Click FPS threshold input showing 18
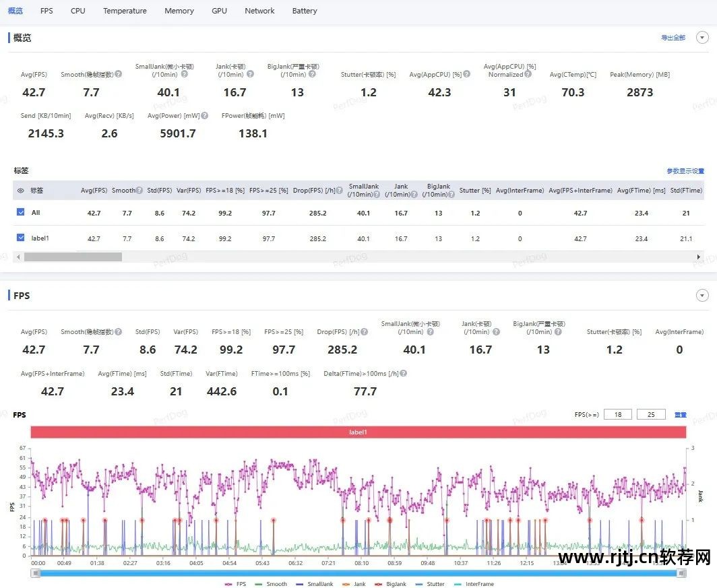717x588 pixels. [618, 415]
